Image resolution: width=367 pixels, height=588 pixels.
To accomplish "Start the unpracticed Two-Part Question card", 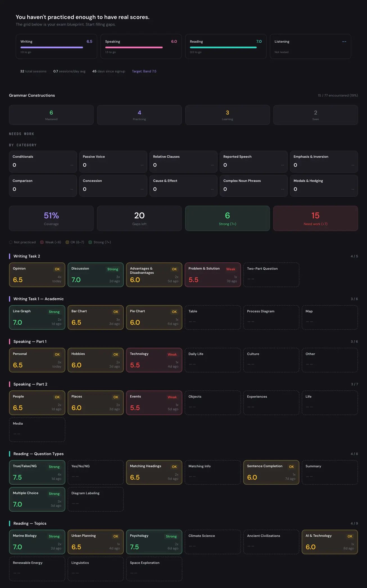I will click(x=271, y=275).
